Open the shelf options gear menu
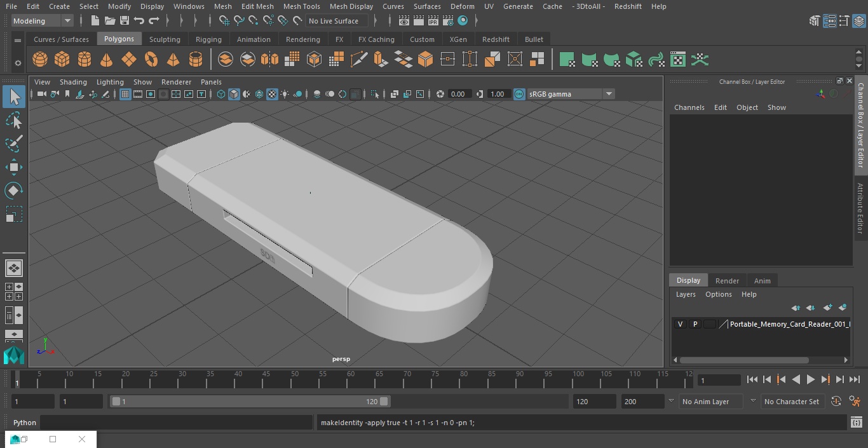 coord(18,63)
